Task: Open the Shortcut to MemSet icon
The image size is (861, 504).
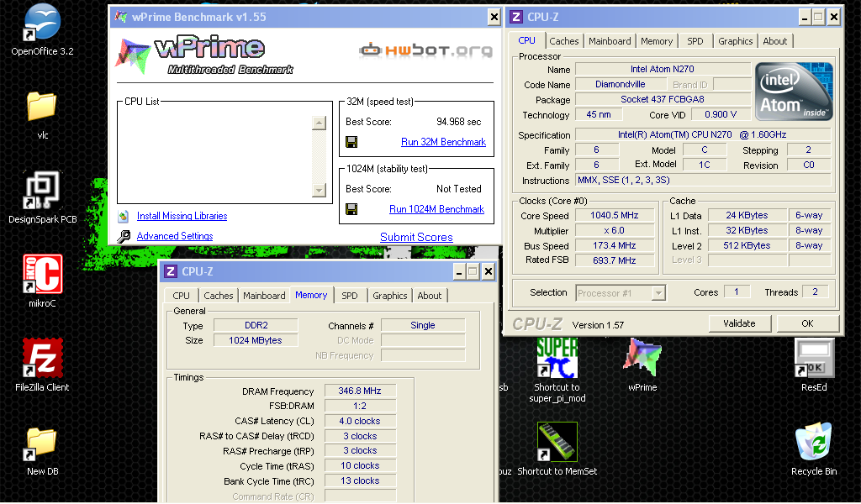Action: point(557,442)
